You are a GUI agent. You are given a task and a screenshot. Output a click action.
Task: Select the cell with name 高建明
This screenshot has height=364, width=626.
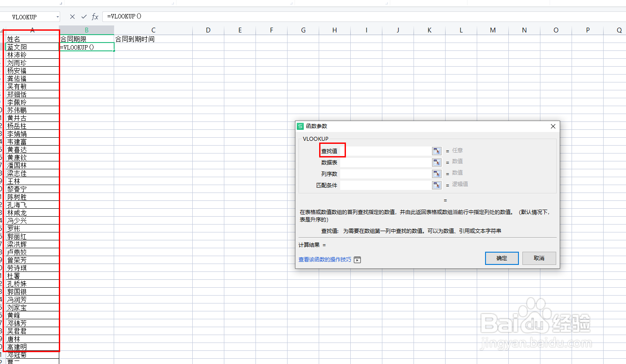point(32,347)
